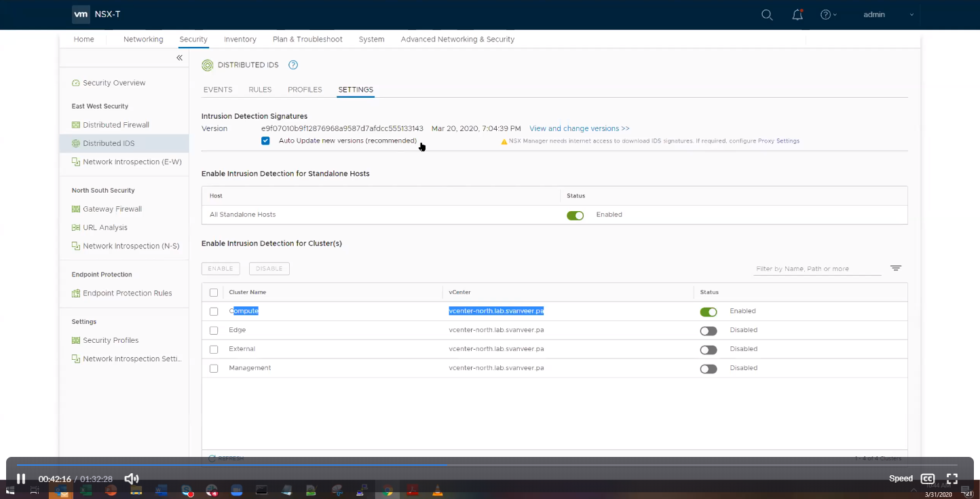Uncheck Auto Update new versions checkbox

[265, 141]
